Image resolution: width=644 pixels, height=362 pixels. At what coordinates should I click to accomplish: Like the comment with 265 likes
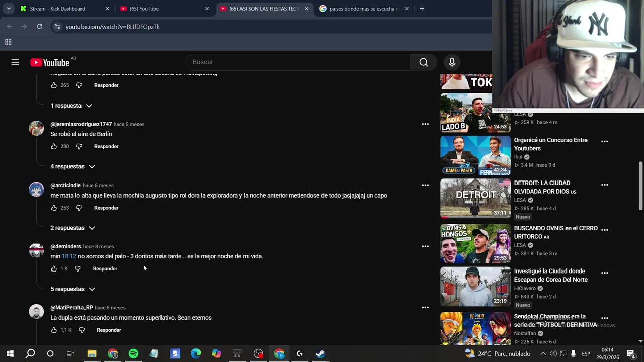(54, 85)
